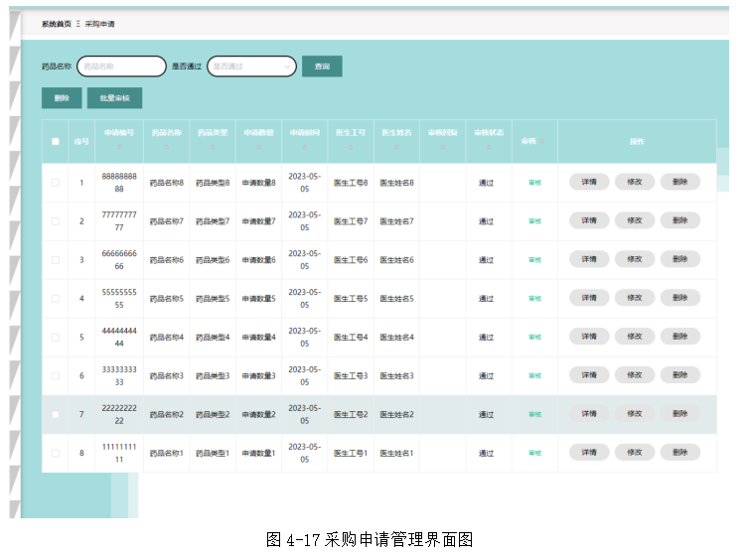Screen dimensions: 747x560
Task: Focus the 药品名称 search input
Action: pyautogui.click(x=121, y=67)
